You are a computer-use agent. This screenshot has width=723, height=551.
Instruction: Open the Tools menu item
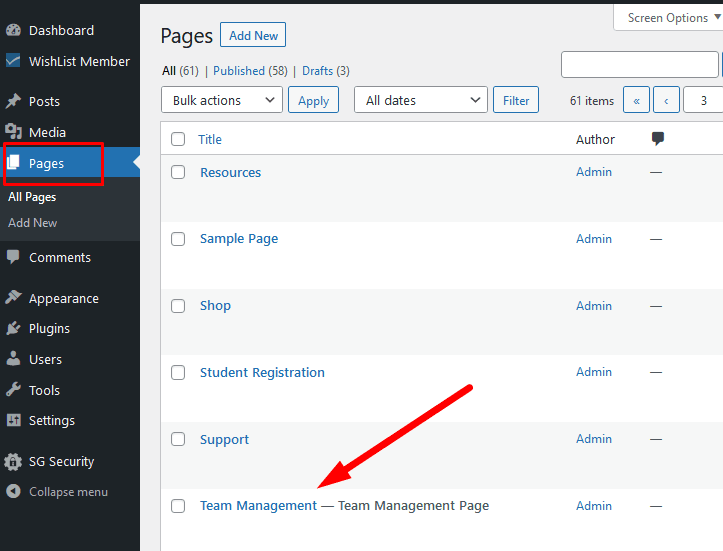click(x=44, y=390)
